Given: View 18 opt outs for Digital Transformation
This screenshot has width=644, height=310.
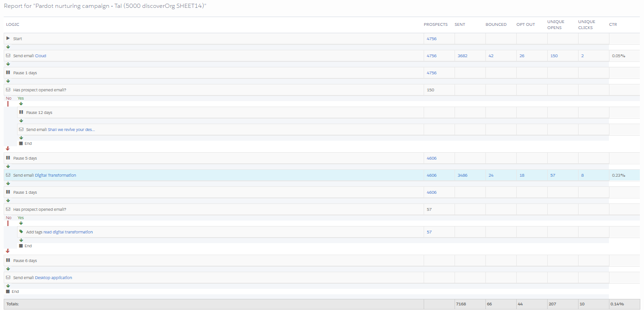Looking at the screenshot, I should 521,175.
